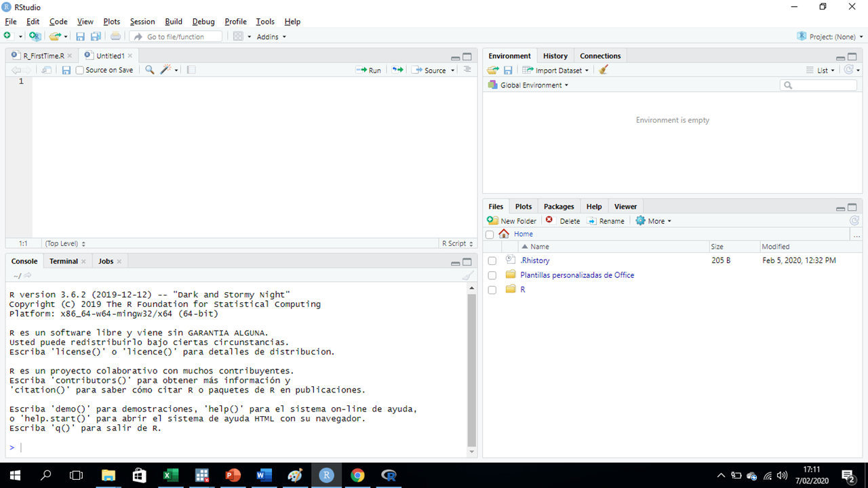This screenshot has width=868, height=488.
Task: Clear the environment with the broom icon
Action: point(604,70)
